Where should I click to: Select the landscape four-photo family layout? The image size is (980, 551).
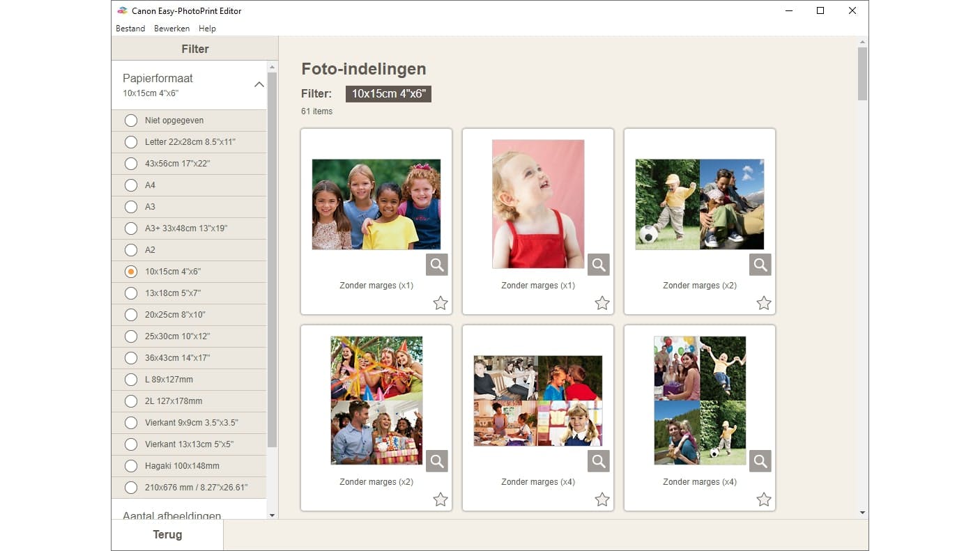click(x=538, y=401)
